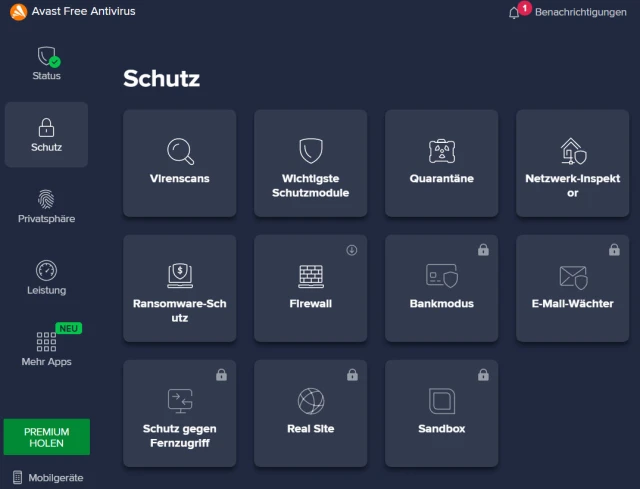Screen dimensions: 640x489
Task: Open the Virenscans tile label
Action: click(x=180, y=178)
